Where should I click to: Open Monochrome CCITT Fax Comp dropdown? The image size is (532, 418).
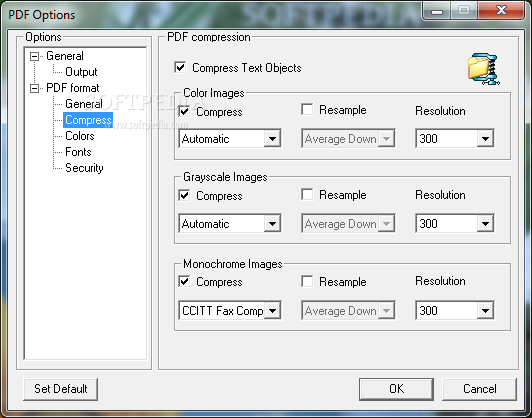click(230, 310)
